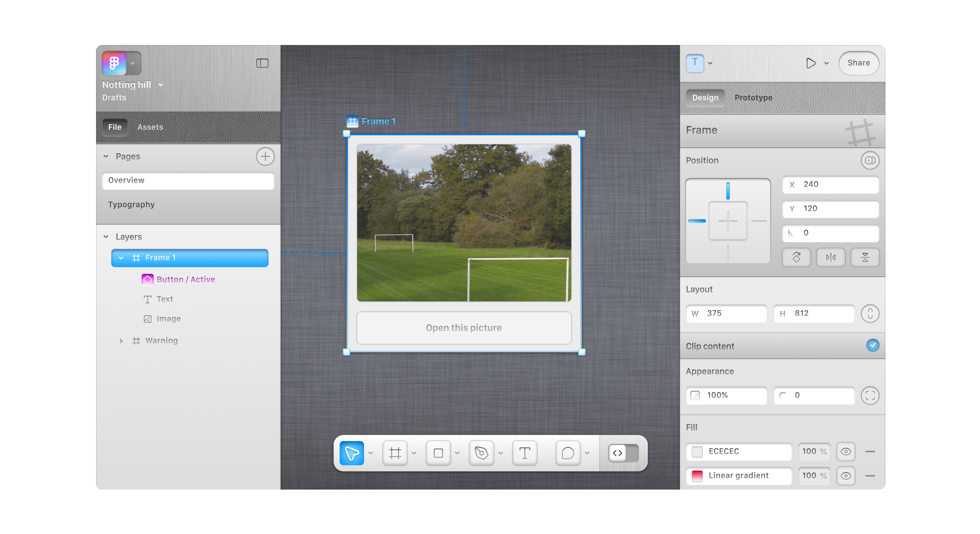The width and height of the screenshot is (980, 534).
Task: Uncheck the Clip content checkbox
Action: tap(872, 345)
